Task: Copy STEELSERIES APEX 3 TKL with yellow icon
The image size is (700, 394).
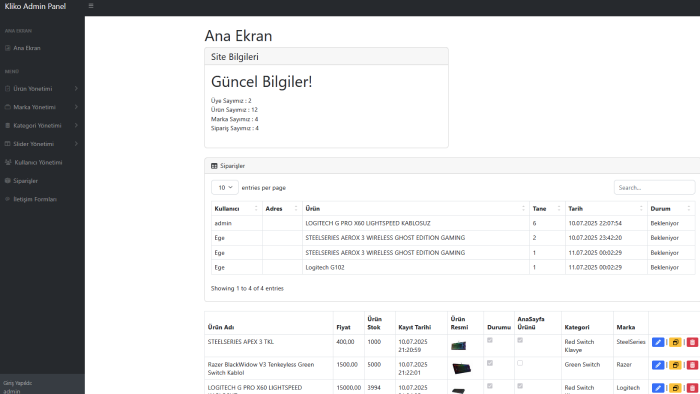Action: click(x=675, y=342)
